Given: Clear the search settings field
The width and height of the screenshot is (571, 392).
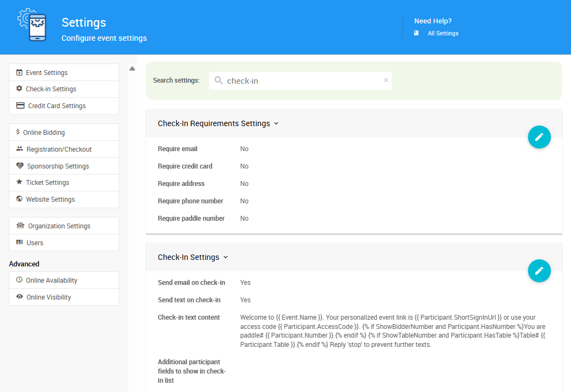Looking at the screenshot, I should 386,80.
